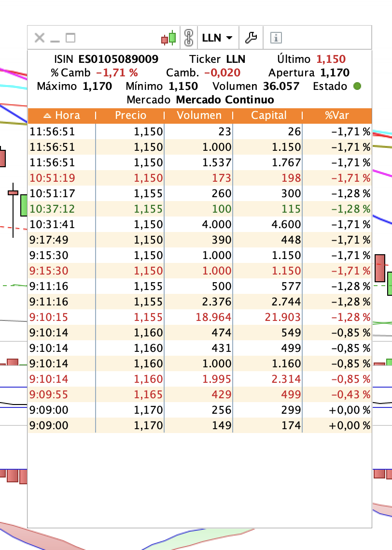Sort trades by the Capital column header

click(x=268, y=115)
